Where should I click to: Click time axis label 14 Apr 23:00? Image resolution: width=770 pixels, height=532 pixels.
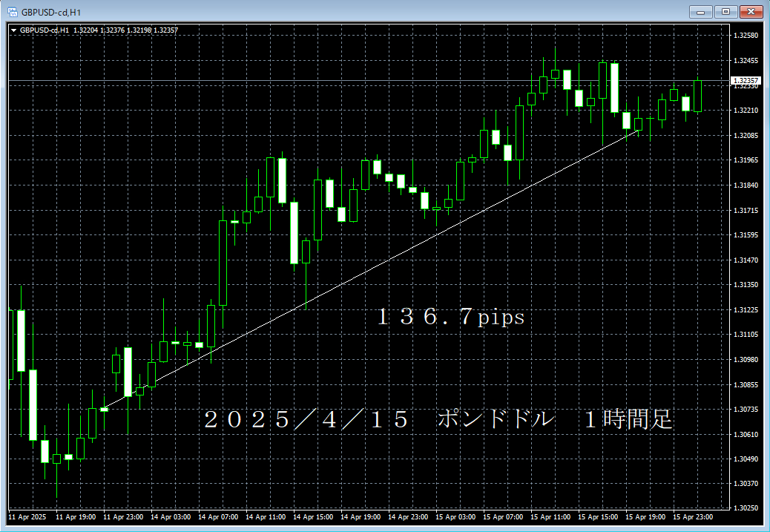pyautogui.click(x=408, y=516)
